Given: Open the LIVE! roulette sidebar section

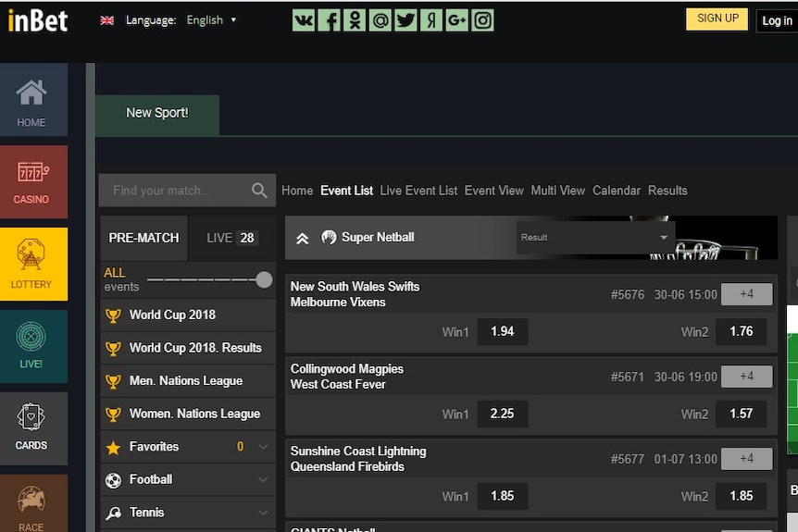Looking at the screenshot, I should click(x=33, y=346).
